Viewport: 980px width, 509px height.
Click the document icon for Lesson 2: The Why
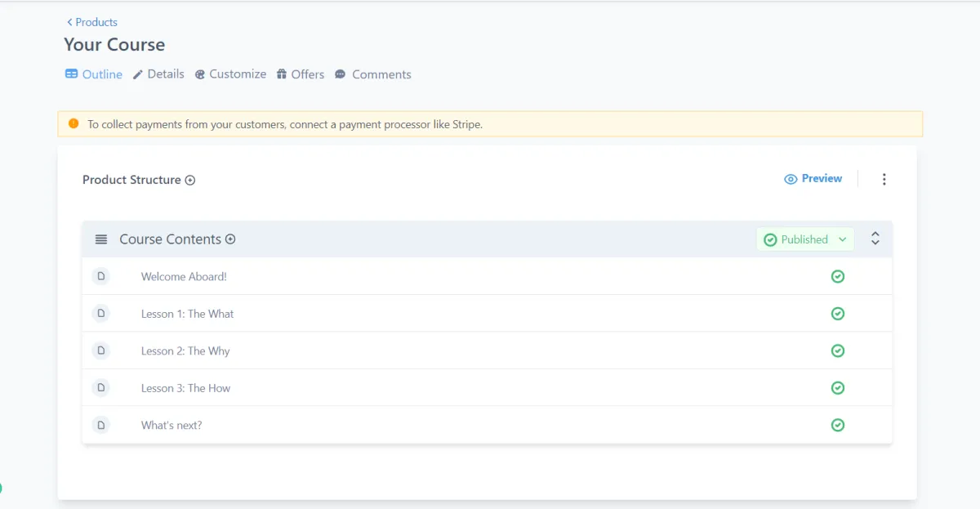tap(101, 350)
